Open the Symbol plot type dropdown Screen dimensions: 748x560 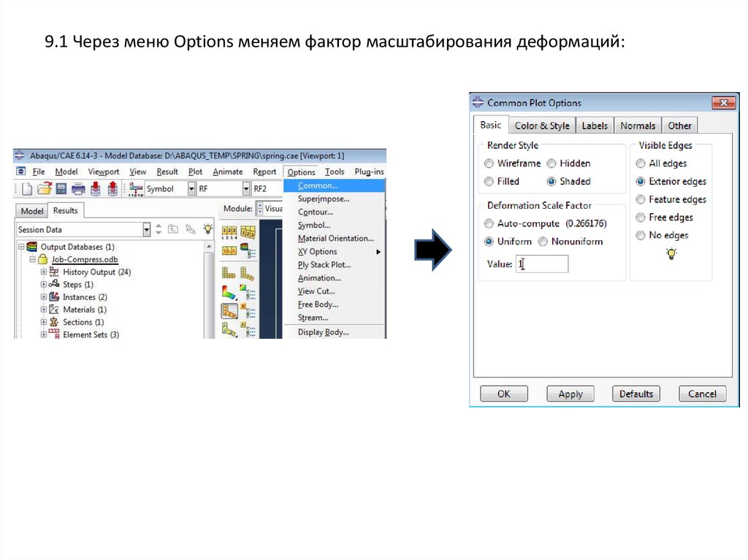pyautogui.click(x=191, y=189)
